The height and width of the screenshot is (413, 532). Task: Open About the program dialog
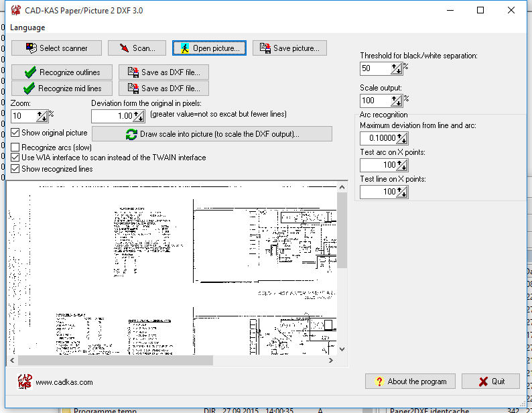410,381
